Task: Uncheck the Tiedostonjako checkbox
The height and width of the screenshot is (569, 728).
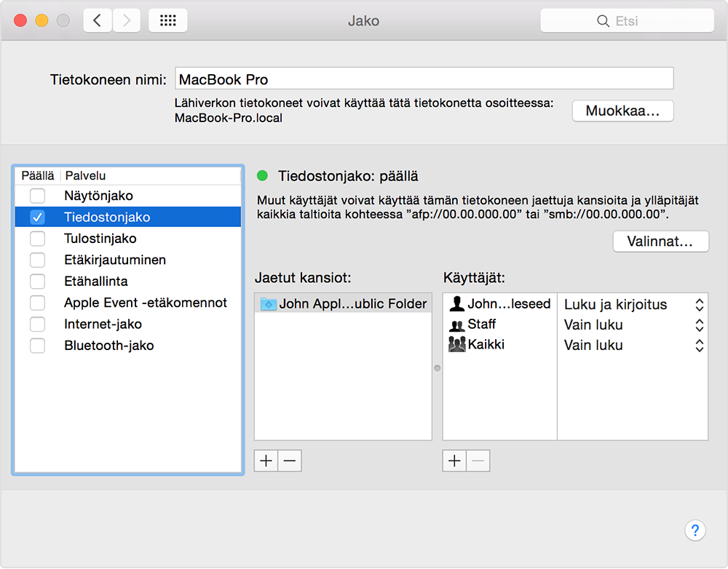Action: click(x=38, y=218)
